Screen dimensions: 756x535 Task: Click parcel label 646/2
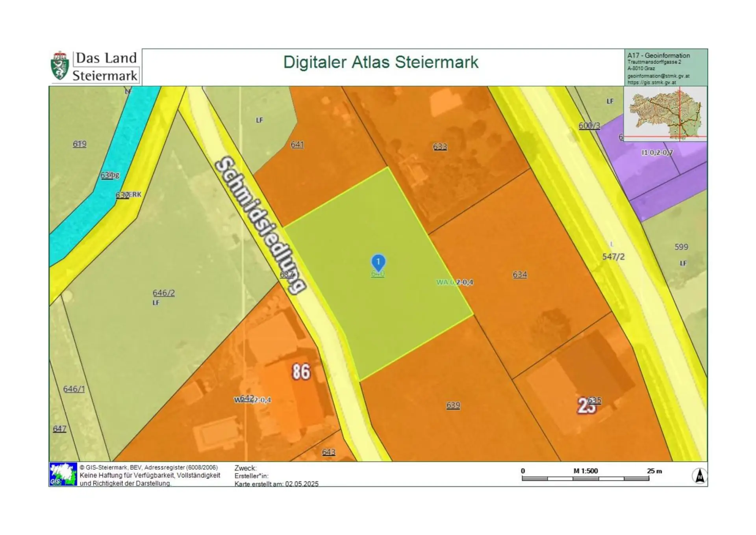pos(163,293)
